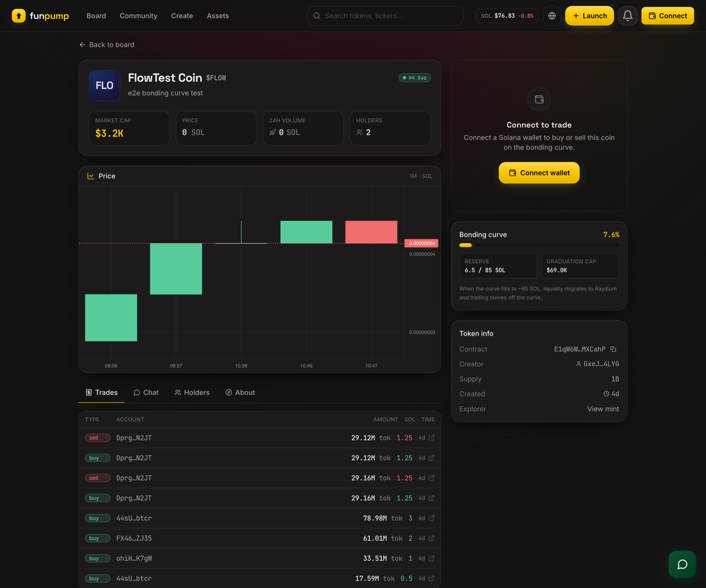Click the $3.2K market cap value
Screen dimensions: 706x588
point(109,133)
